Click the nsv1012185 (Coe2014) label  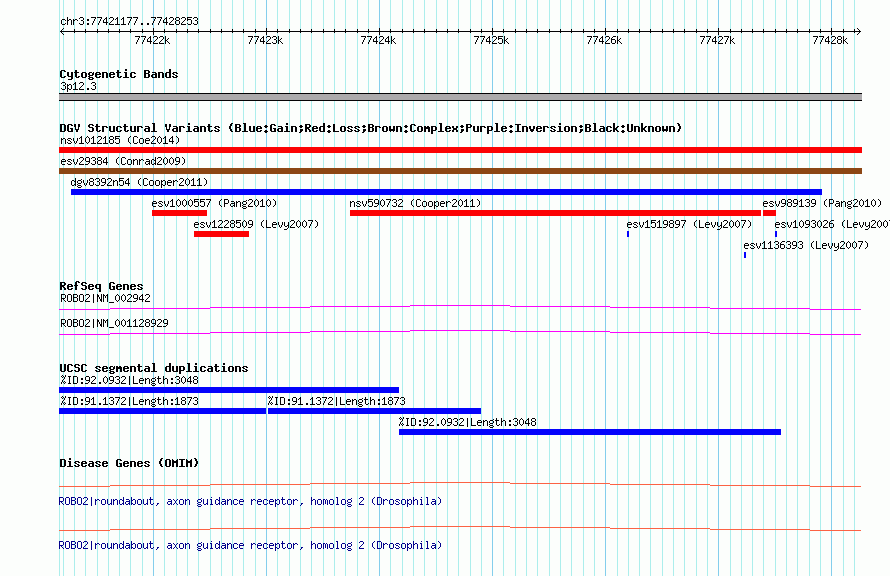pos(120,140)
